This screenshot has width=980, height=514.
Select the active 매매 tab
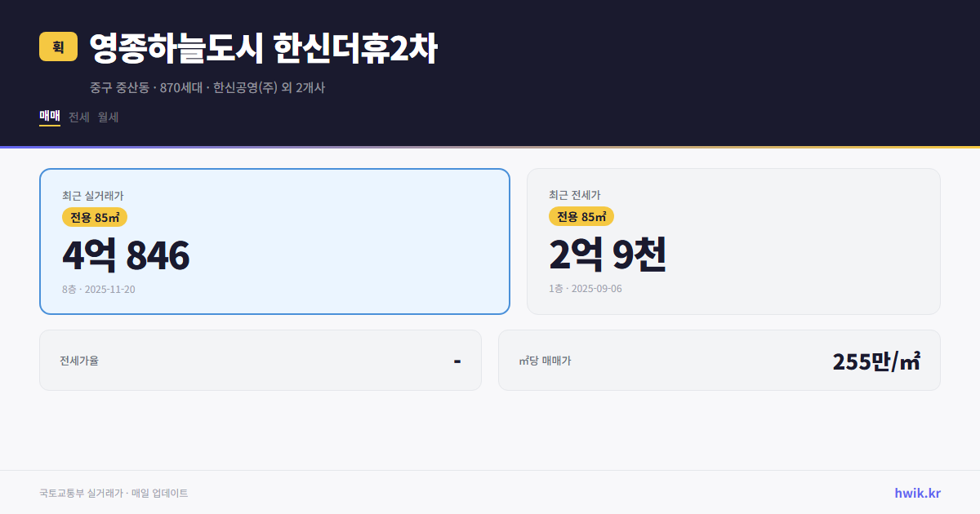click(48, 117)
